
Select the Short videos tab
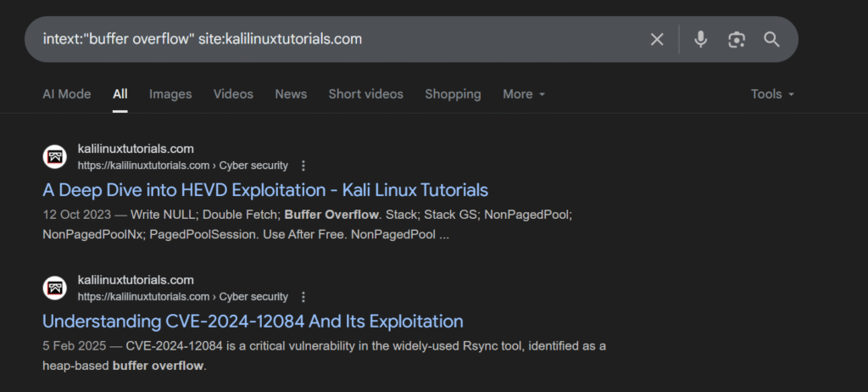pos(365,94)
